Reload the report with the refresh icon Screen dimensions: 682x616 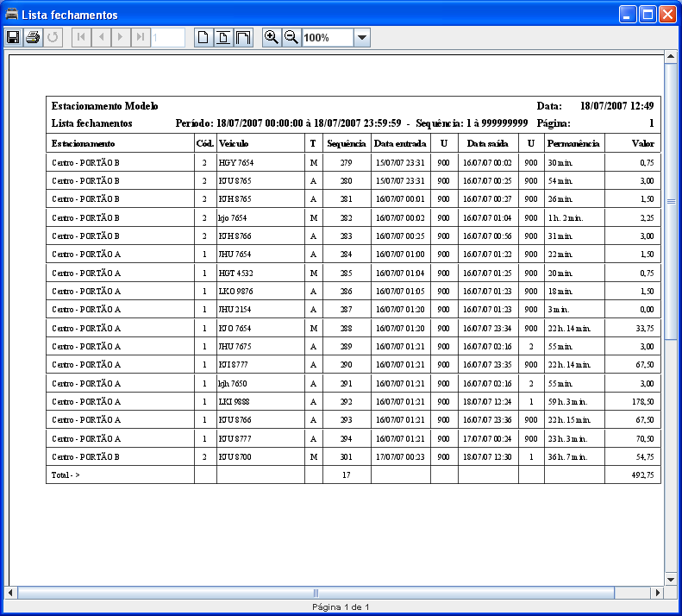(53, 37)
